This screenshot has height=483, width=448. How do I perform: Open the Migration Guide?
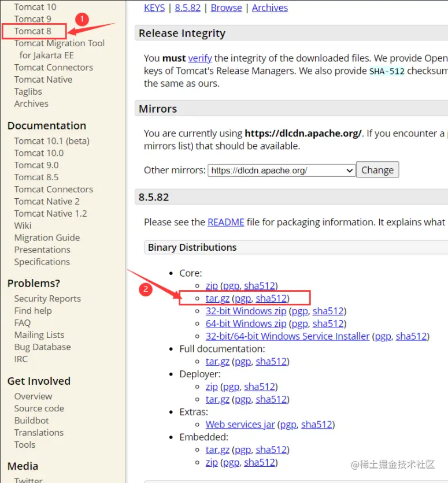[47, 237]
